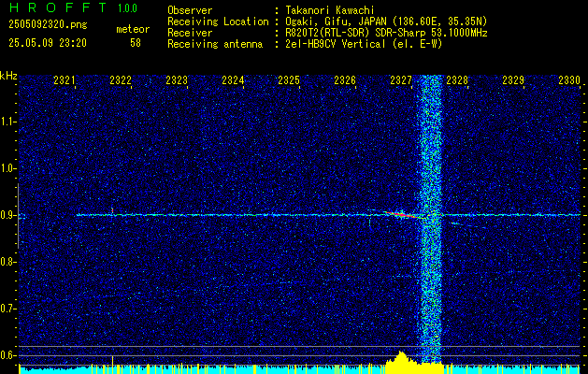This screenshot has width=588, height=374.
Task: Click the 2327 time axis label
Action: (401, 80)
